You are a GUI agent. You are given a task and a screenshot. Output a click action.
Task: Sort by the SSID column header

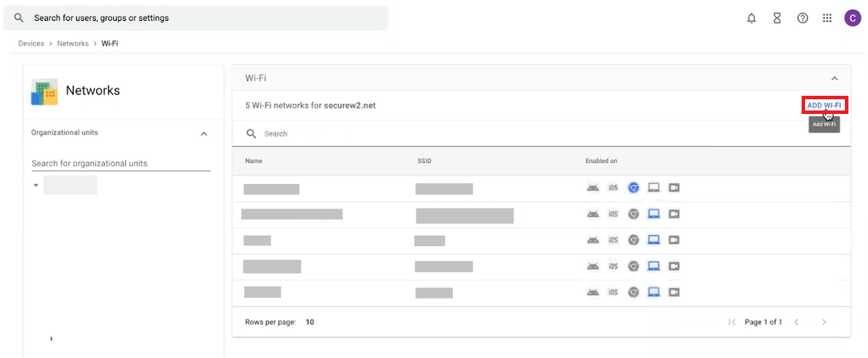coord(424,161)
